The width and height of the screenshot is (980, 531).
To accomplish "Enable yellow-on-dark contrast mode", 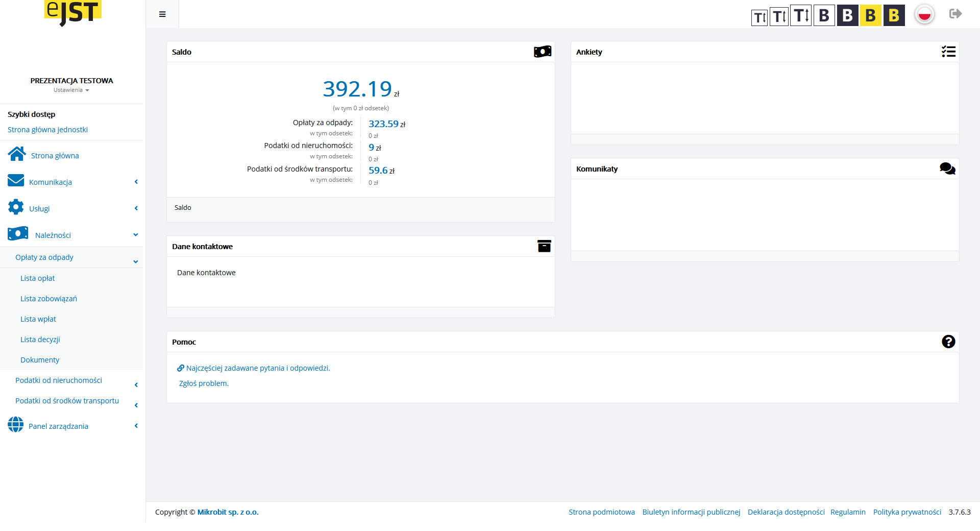I will point(894,16).
